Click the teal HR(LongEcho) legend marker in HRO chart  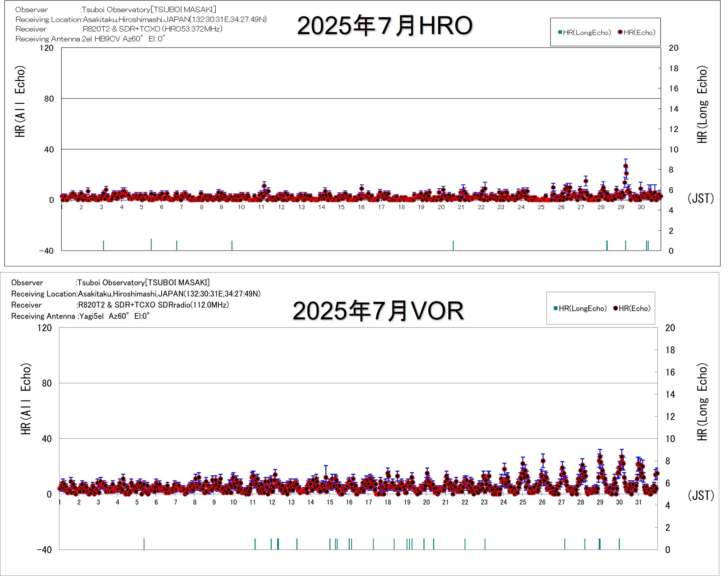point(560,32)
